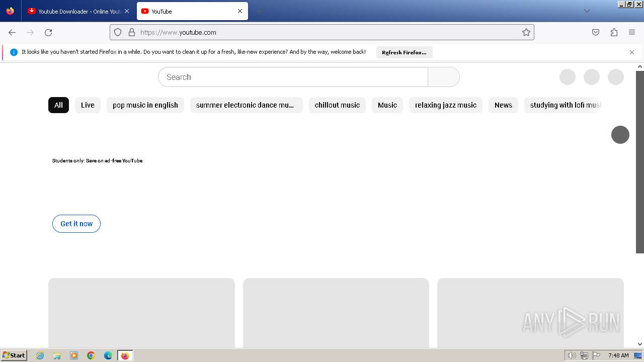
Task: Click the first circular header button placeholder
Action: pos(568,77)
